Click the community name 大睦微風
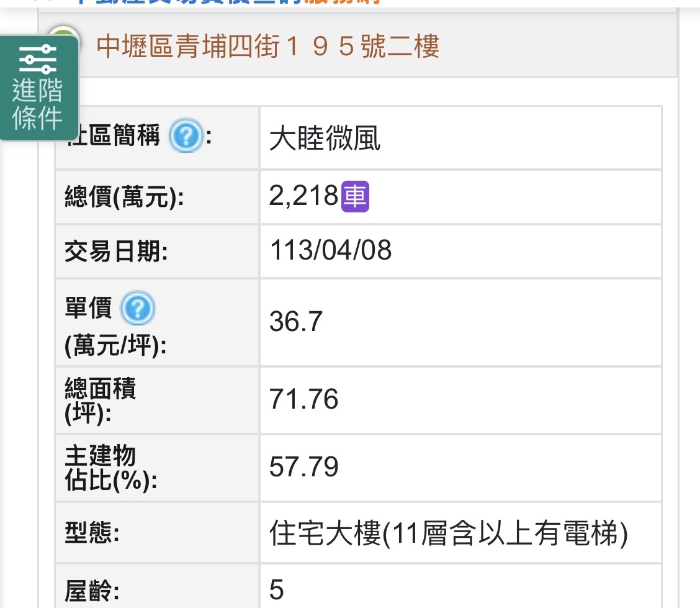 pyautogui.click(x=325, y=138)
